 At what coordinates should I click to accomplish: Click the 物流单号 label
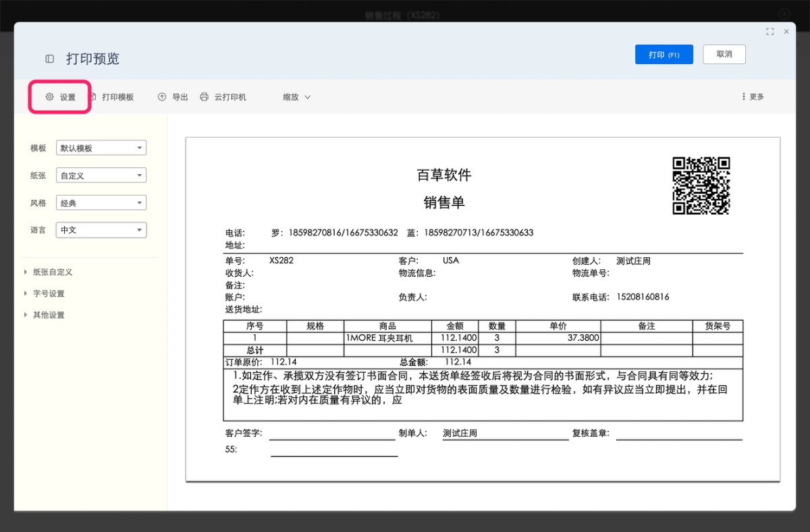point(591,273)
